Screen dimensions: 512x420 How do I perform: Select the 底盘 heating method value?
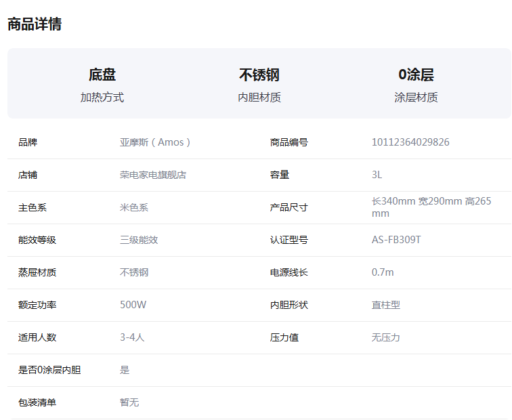(x=102, y=75)
